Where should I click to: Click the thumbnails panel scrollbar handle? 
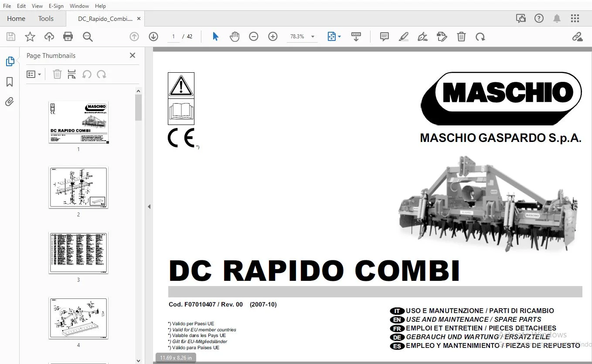(139, 107)
